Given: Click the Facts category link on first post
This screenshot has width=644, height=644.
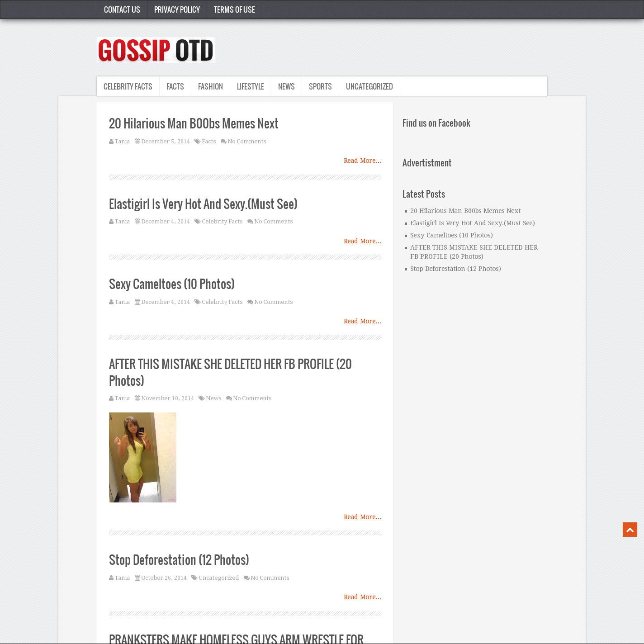Looking at the screenshot, I should click(x=208, y=142).
